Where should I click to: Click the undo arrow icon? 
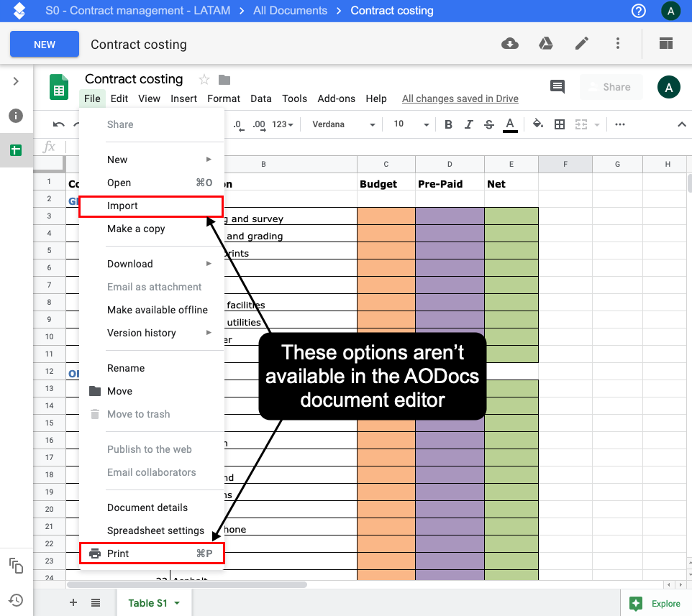coord(59,124)
